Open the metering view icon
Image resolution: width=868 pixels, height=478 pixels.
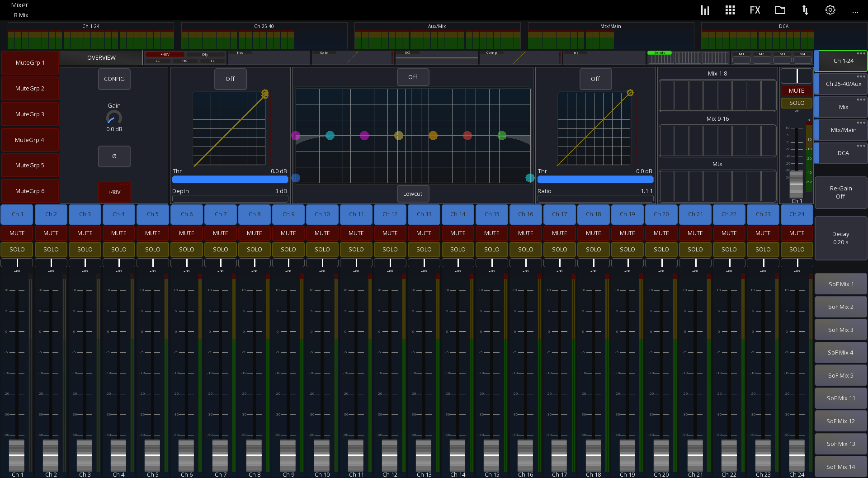(704, 9)
